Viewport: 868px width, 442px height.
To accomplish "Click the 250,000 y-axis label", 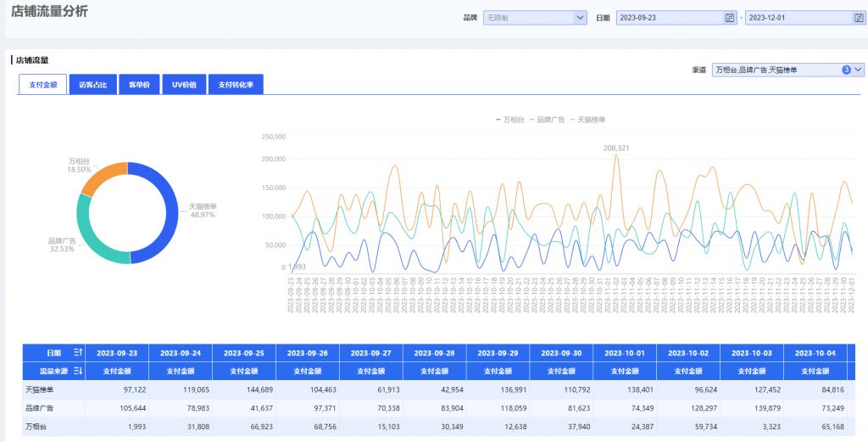I will [273, 137].
